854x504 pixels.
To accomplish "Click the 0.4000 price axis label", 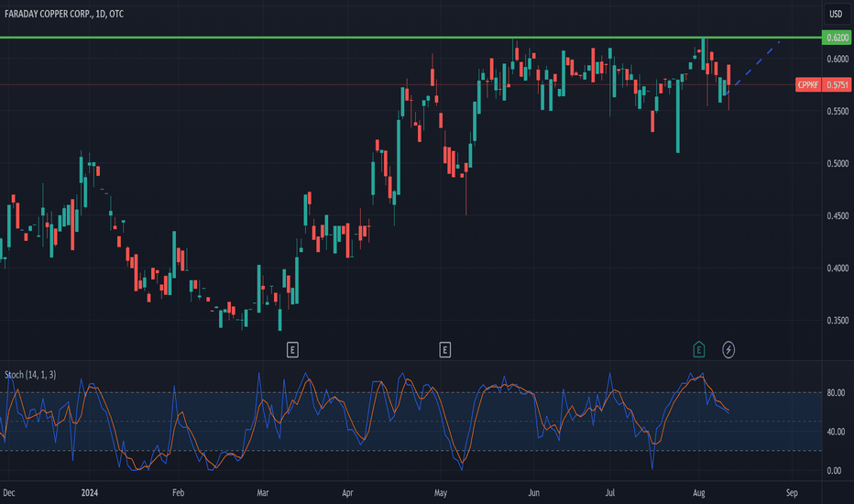I will pos(838,268).
